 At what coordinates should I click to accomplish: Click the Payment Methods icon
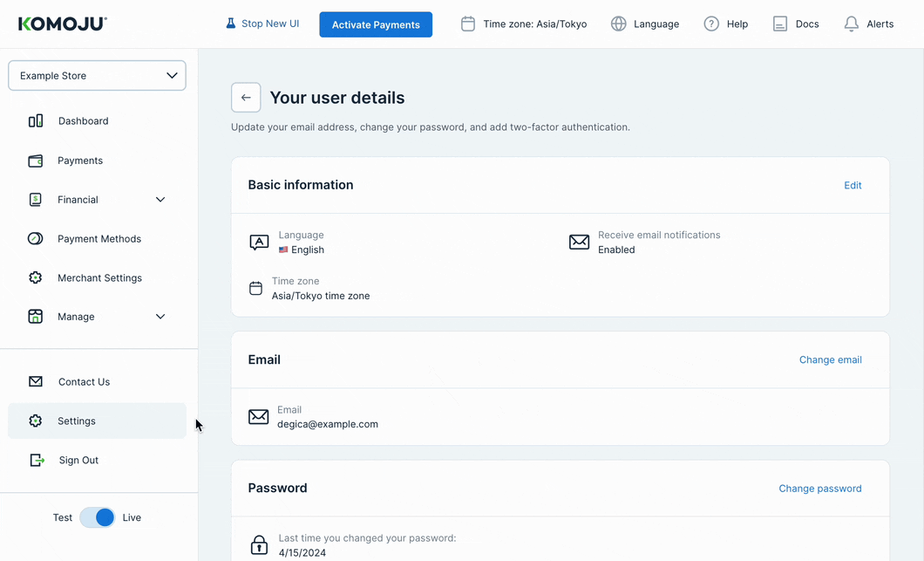pos(36,238)
